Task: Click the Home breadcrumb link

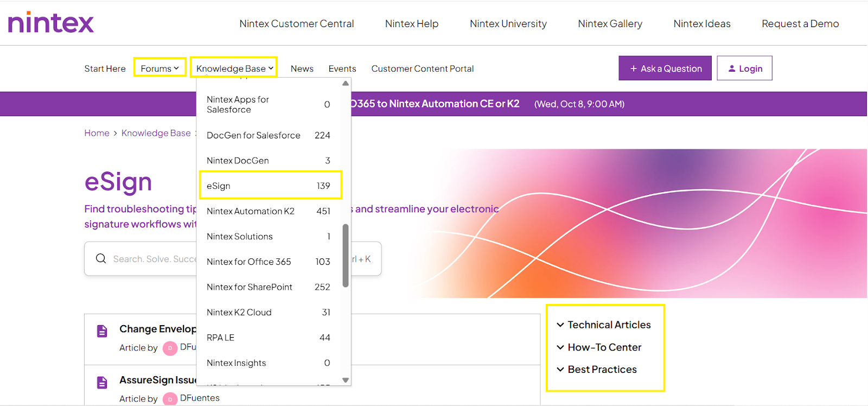Action: point(97,133)
